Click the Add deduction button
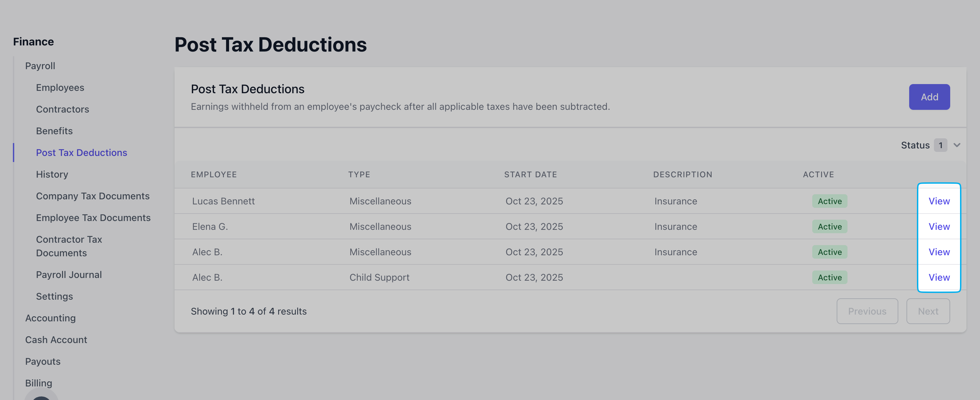This screenshot has height=400, width=980. [929, 97]
